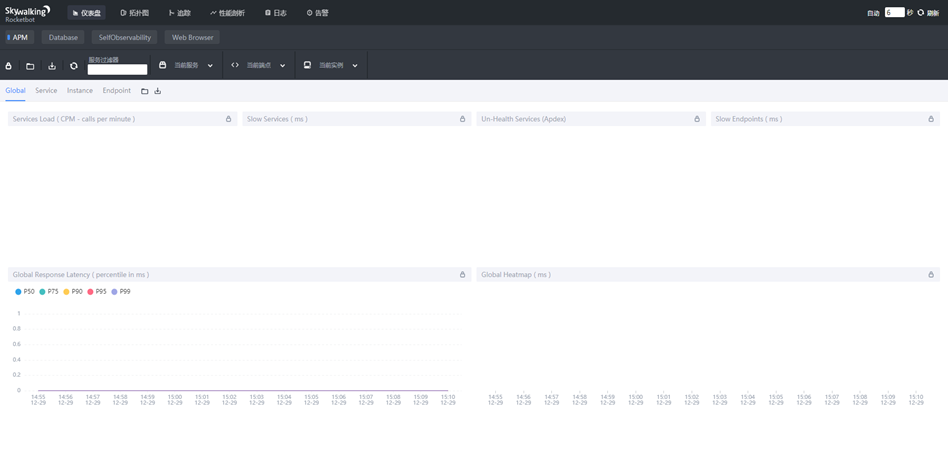Screen dimensions: 948x455
Task: Click lock icon on Slow Endpoints panel
Action: 931,119
